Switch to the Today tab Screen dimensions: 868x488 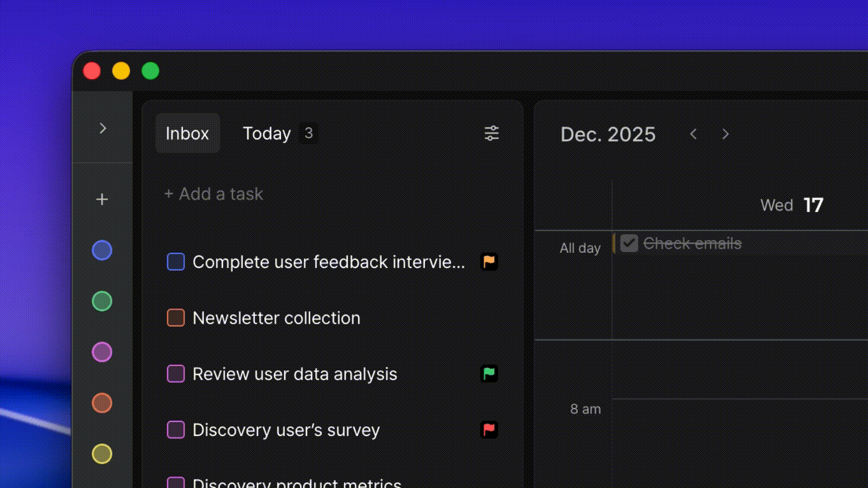click(266, 133)
